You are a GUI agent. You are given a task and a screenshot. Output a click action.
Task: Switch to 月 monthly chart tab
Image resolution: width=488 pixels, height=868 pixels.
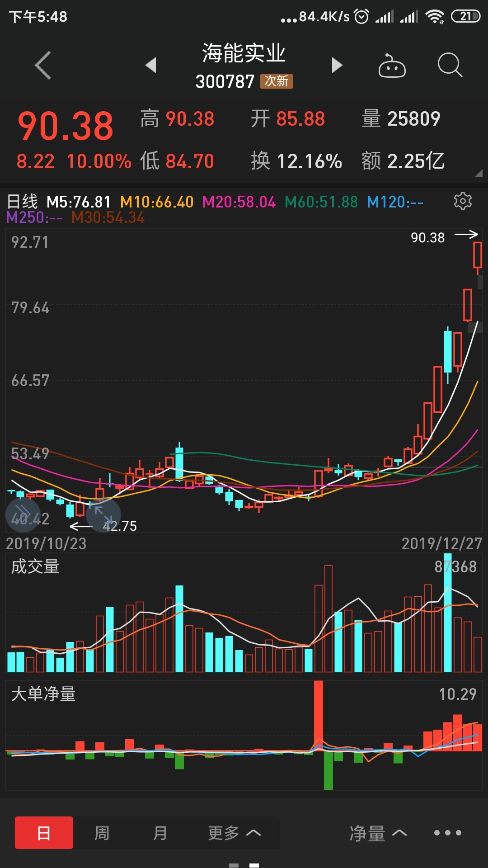pyautogui.click(x=160, y=833)
